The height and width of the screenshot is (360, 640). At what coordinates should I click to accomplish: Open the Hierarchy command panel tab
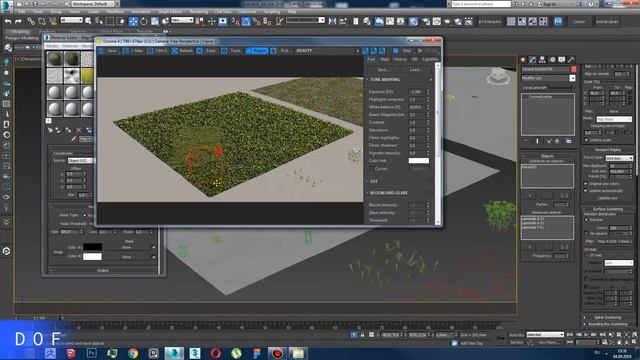click(x=542, y=60)
